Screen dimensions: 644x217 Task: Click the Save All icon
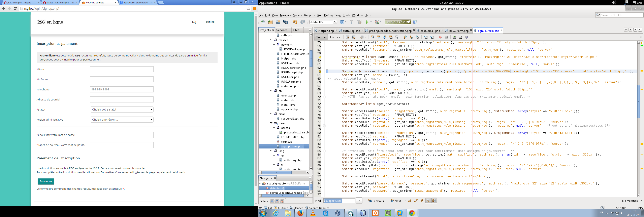286,22
